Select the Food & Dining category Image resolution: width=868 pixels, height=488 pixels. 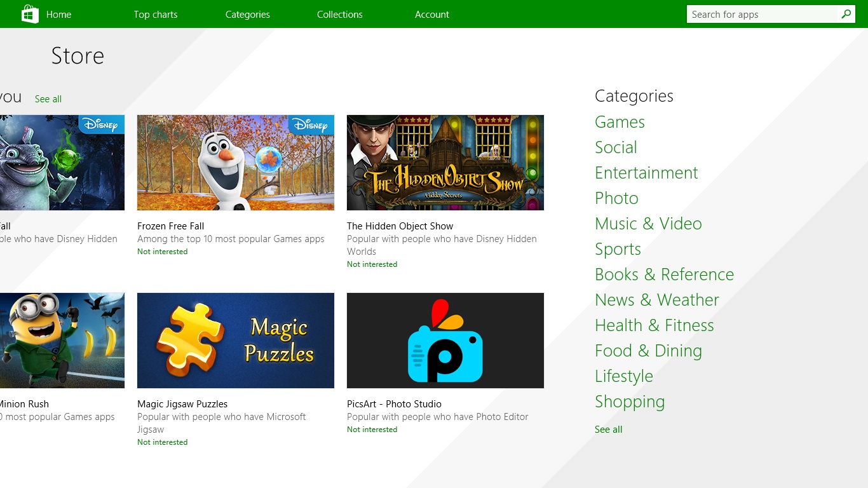(648, 351)
